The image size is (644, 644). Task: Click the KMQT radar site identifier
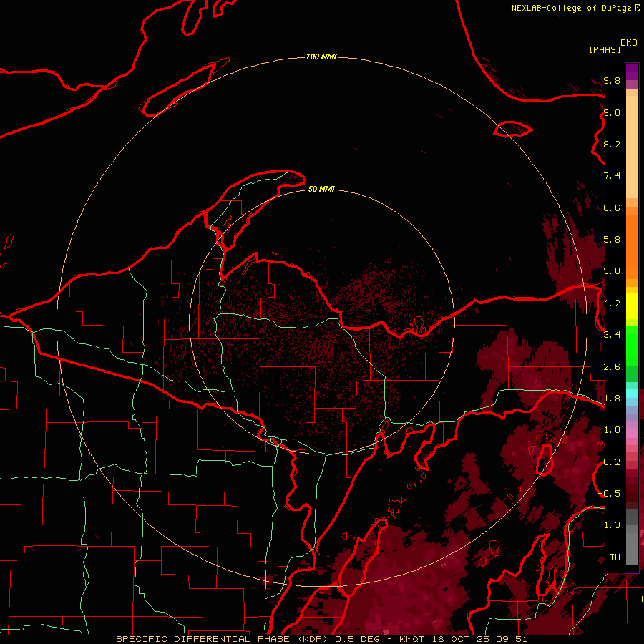412,639
